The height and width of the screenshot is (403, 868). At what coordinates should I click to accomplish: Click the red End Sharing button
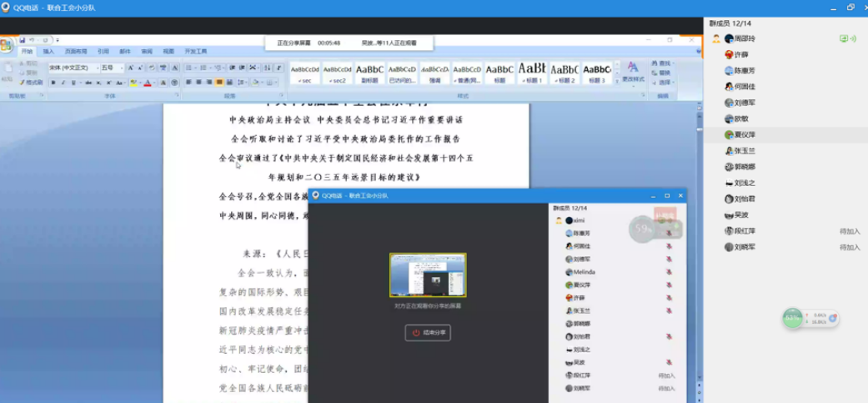(x=428, y=333)
